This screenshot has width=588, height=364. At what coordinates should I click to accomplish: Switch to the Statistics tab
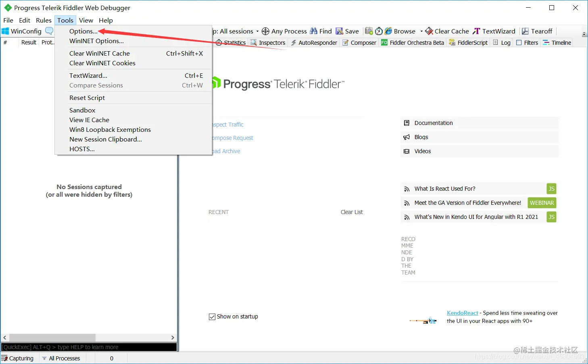[231, 42]
